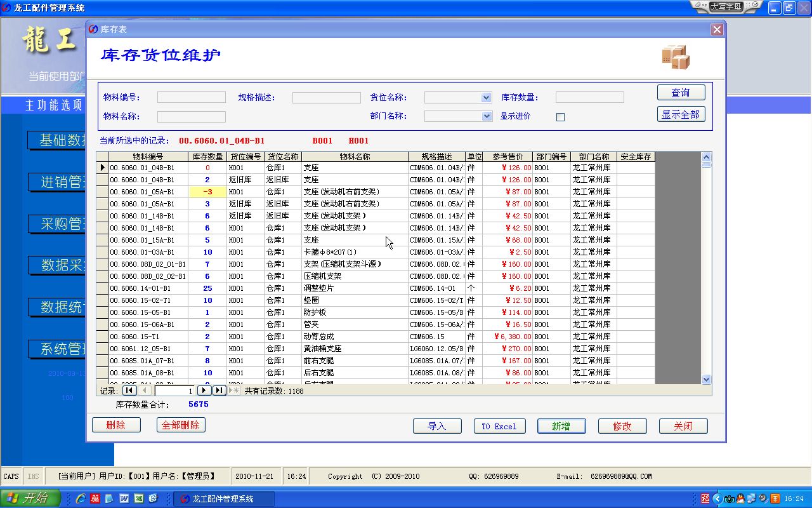Image resolution: width=812 pixels, height=508 pixels.
Task: Toggle the 显示进价 checkbox
Action: click(x=560, y=117)
